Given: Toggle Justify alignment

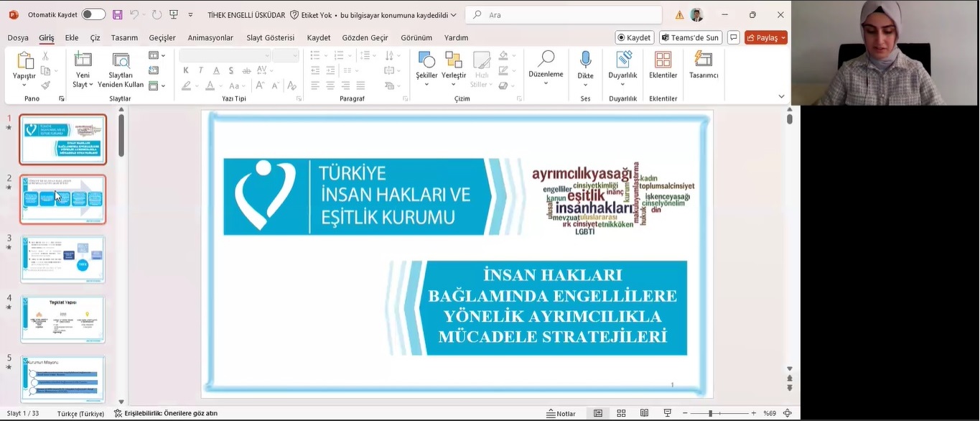Looking at the screenshot, I should pos(360,85).
